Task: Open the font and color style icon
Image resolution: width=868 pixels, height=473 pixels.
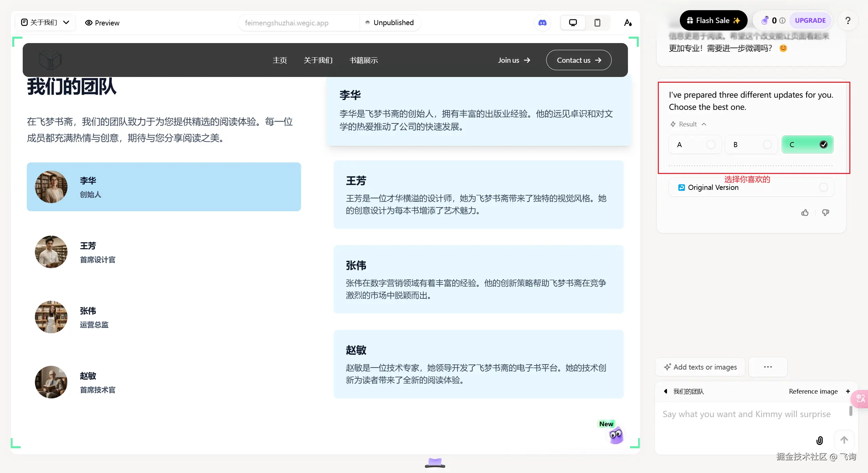Action: coord(628,23)
